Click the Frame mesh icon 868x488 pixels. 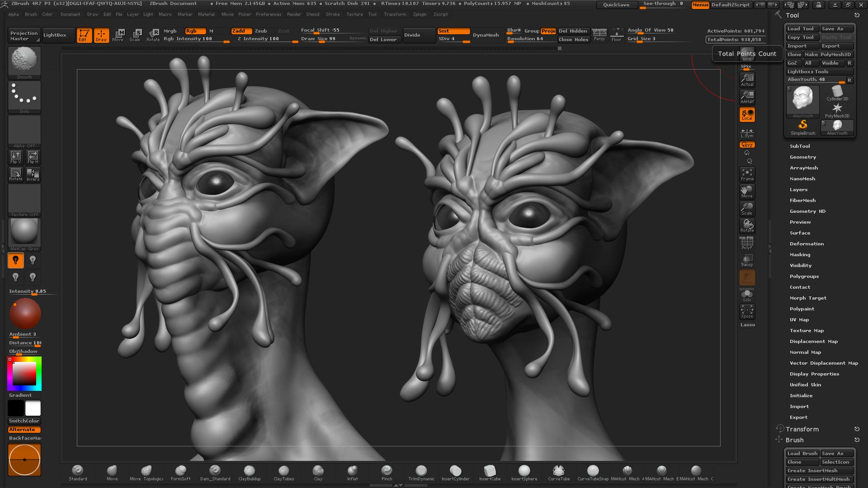[747, 174]
